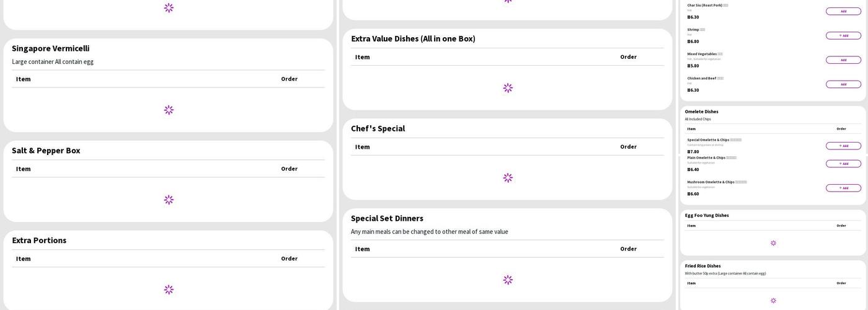Click the Fried Rice Dishes loading spinner
Screen dimensions: 868x310
click(x=773, y=301)
